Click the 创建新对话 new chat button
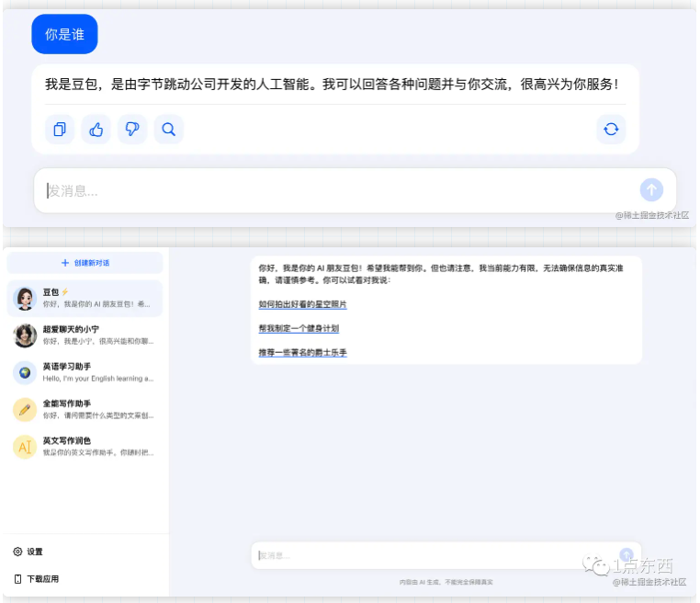700x603 pixels. coord(85,263)
